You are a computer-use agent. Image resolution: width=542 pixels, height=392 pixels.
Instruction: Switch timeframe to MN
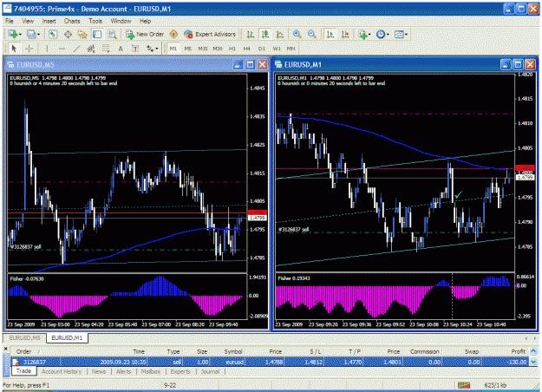[291, 49]
